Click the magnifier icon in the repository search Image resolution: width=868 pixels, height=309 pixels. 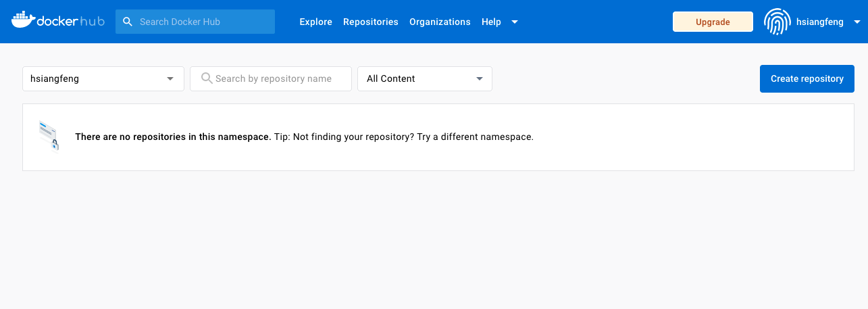point(207,78)
